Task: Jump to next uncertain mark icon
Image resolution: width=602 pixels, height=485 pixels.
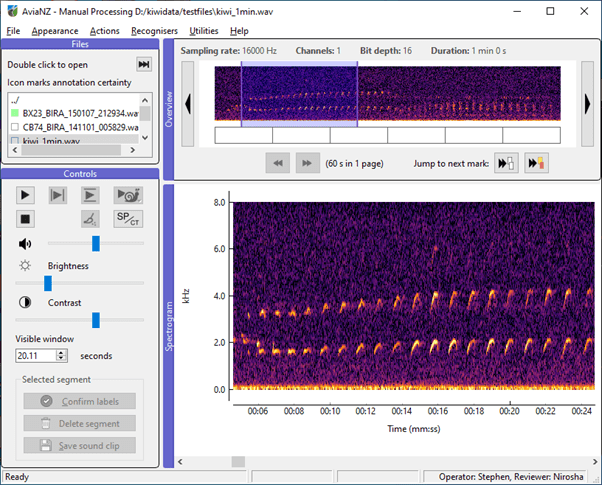Action: [537, 163]
